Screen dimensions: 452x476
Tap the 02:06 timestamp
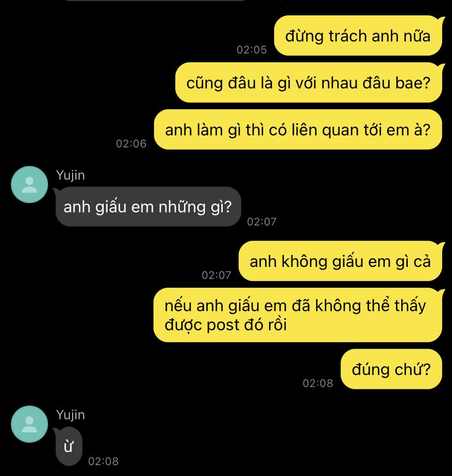point(131,144)
